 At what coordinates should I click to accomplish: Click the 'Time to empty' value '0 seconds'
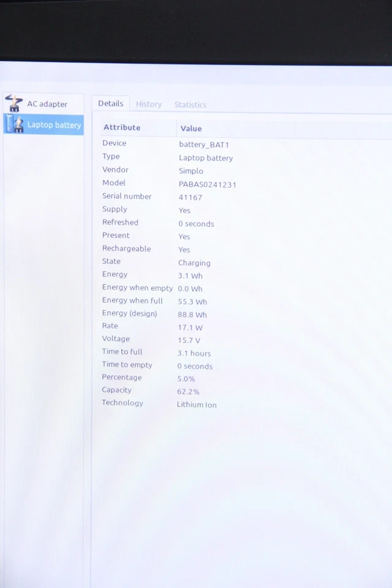click(x=195, y=366)
